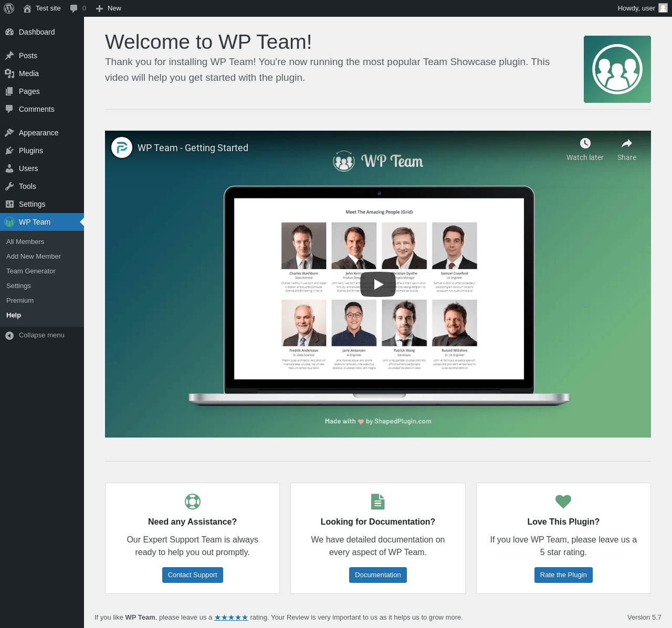Click Charles Washburn photo in video
Viewport: 672px width, 628px height.
click(x=304, y=246)
